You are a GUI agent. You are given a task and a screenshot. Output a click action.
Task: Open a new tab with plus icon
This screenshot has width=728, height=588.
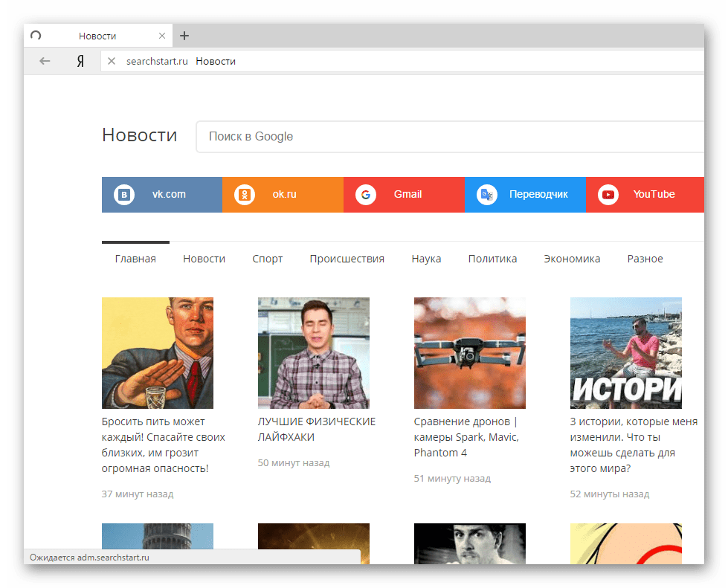click(x=184, y=36)
